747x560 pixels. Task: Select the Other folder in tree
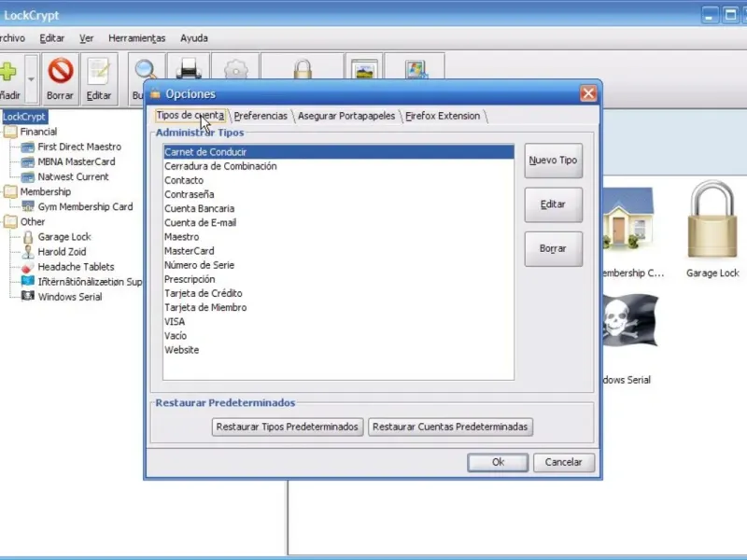[x=33, y=222]
